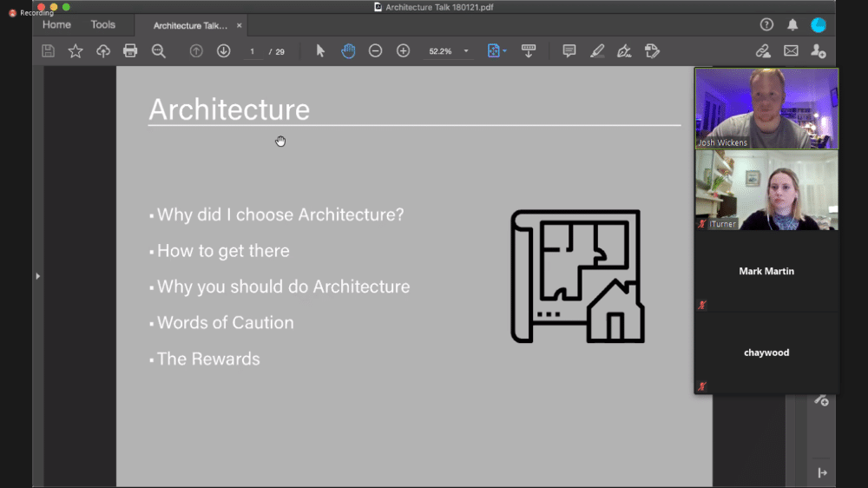Toggle the Hand pan tool
868x488 pixels.
point(348,51)
